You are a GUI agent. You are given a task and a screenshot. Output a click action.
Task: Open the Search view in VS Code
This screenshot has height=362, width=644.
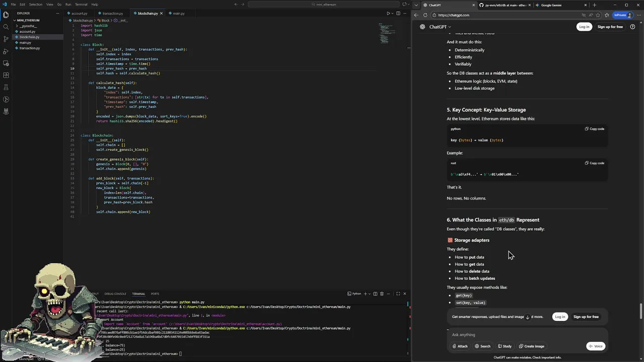6,27
